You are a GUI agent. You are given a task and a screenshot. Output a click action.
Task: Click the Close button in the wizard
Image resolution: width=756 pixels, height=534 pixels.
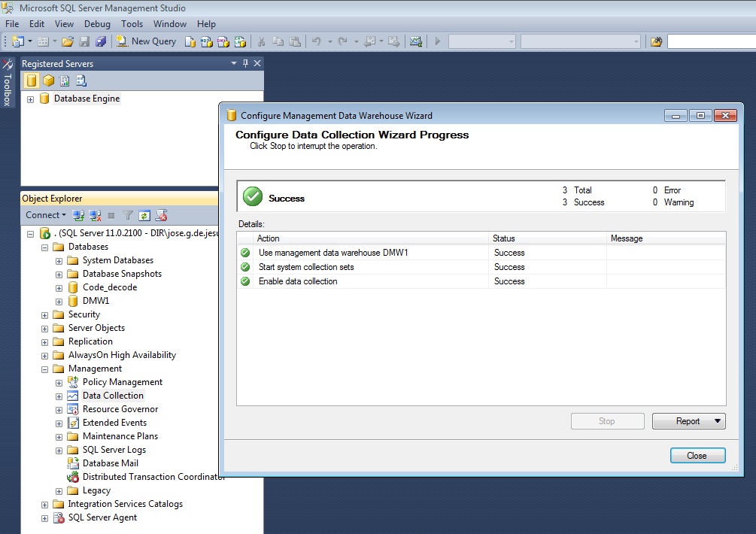697,456
